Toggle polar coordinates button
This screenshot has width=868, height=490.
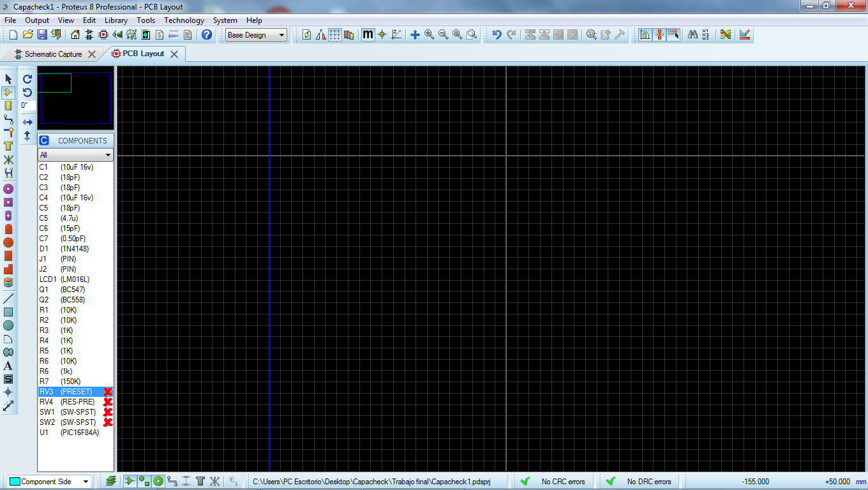tap(396, 34)
